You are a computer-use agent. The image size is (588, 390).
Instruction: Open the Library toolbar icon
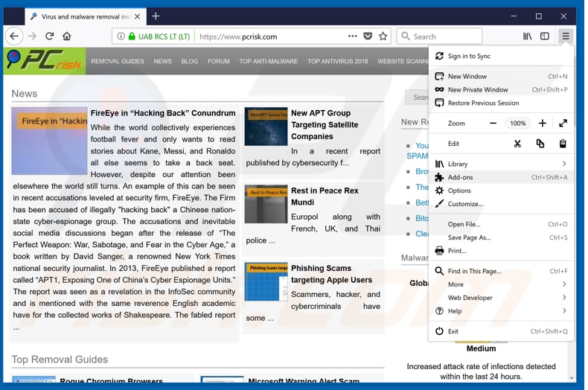tap(527, 36)
